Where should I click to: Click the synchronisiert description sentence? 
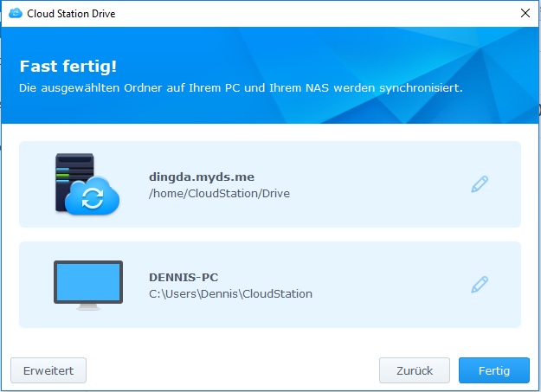(x=241, y=88)
